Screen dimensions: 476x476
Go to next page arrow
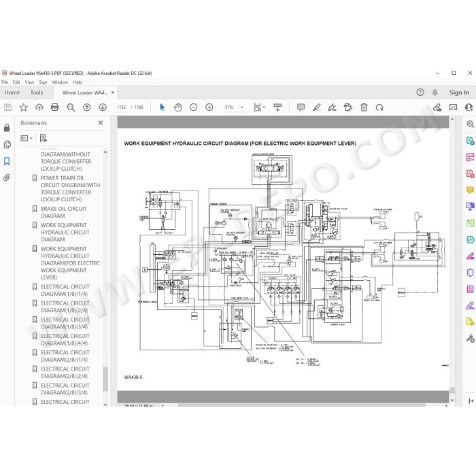tap(103, 107)
